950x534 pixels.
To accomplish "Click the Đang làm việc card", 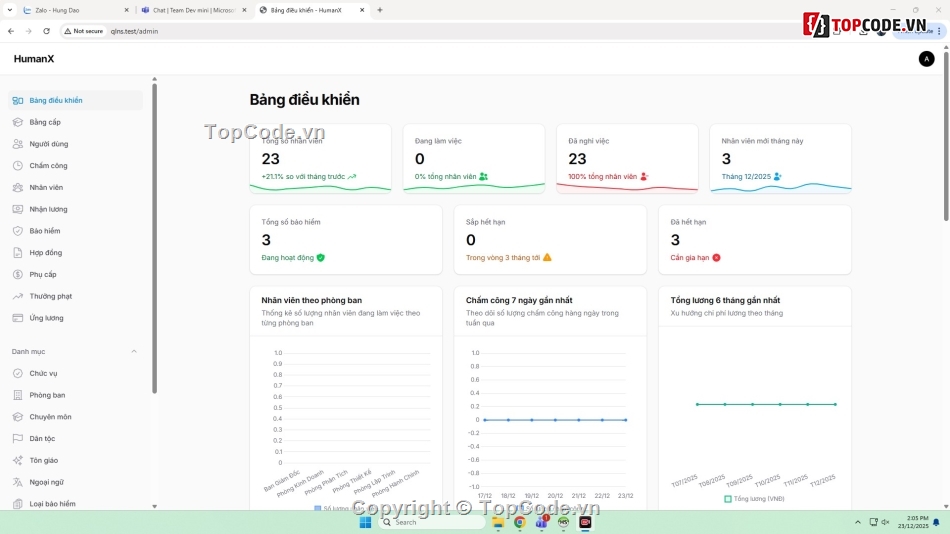I will (x=474, y=159).
